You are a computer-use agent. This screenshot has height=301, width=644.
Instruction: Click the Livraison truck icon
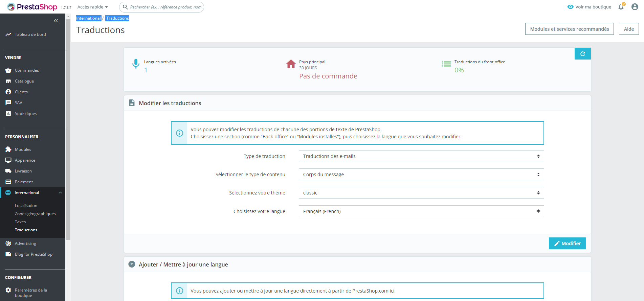(x=8, y=171)
